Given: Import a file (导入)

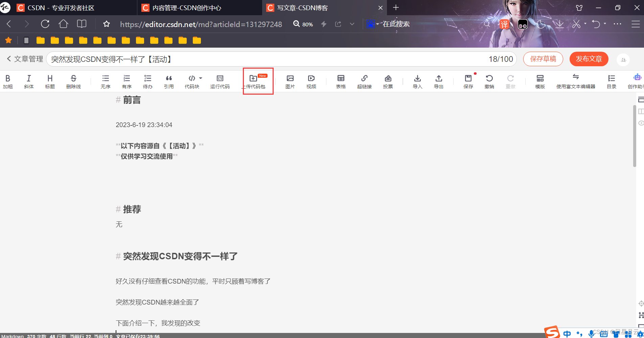Looking at the screenshot, I should (417, 82).
